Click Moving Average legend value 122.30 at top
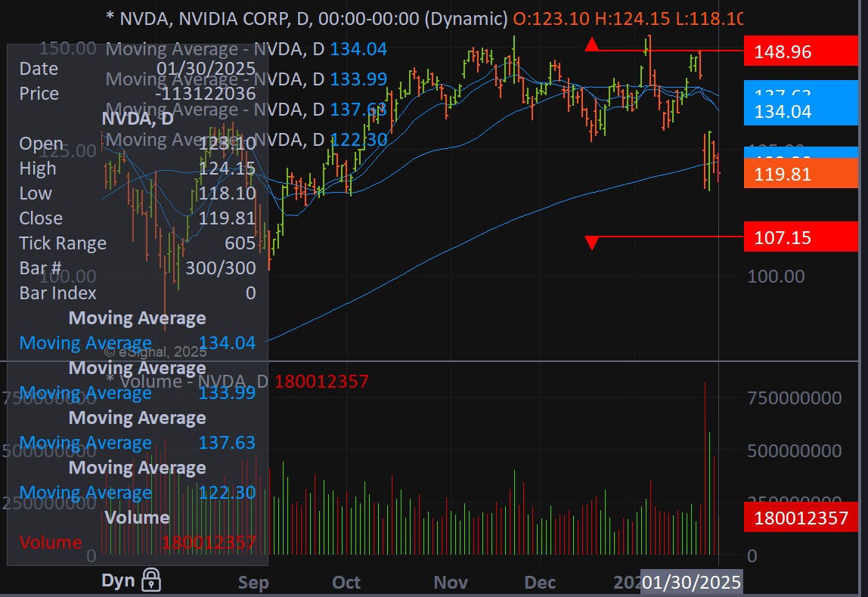Screen dimensions: 868x597 358,140
